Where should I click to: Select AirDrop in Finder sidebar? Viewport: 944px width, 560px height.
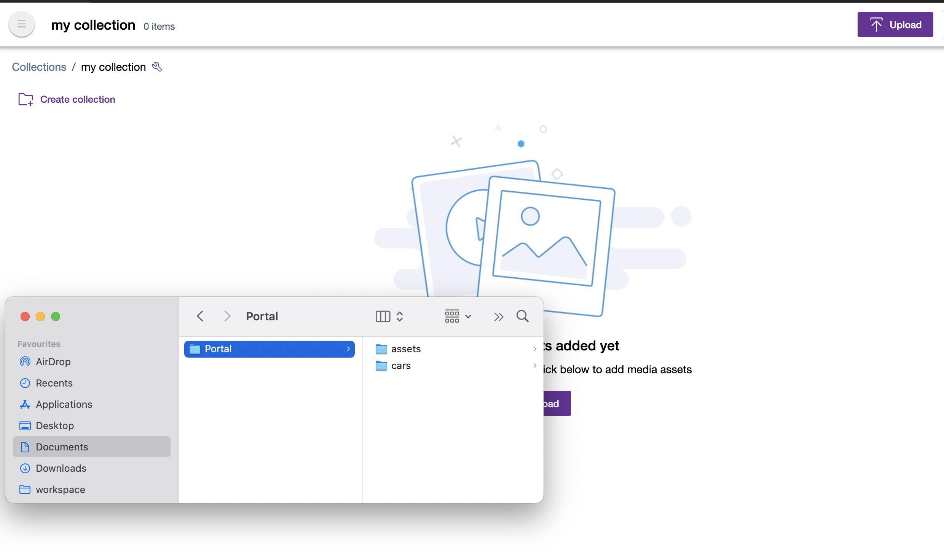tap(53, 362)
